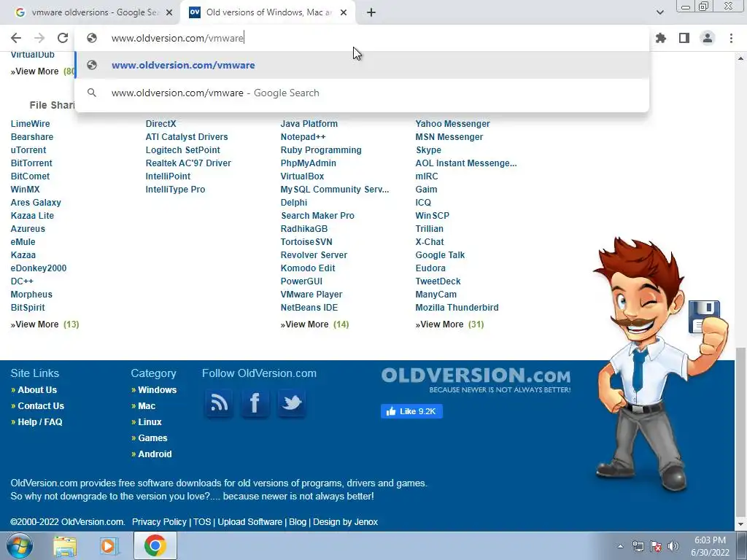Close the vmware oldversions Google tab
This screenshot has height=560, width=747.
tap(169, 12)
